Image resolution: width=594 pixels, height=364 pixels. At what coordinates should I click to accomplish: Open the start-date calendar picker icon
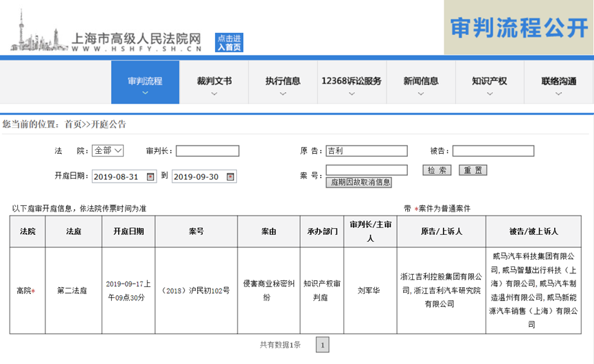(150, 177)
